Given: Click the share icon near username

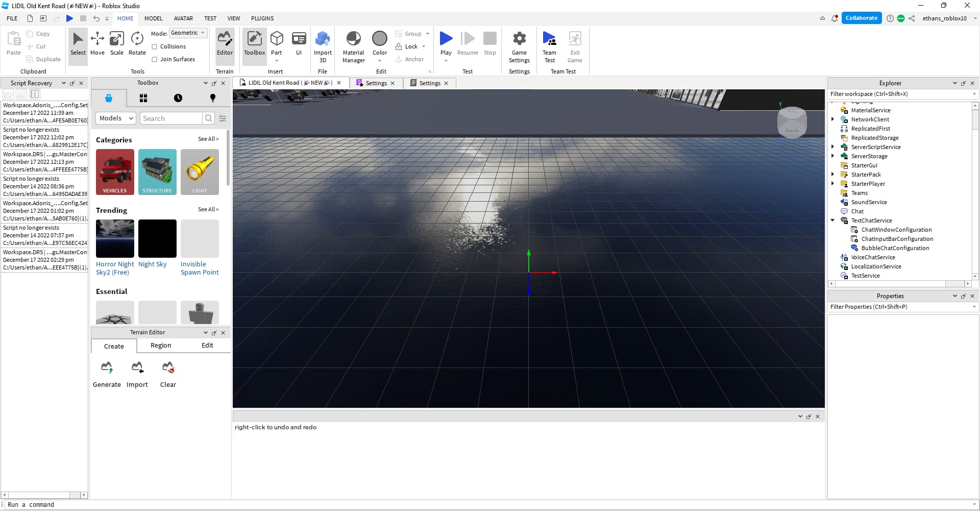Looking at the screenshot, I should point(912,18).
